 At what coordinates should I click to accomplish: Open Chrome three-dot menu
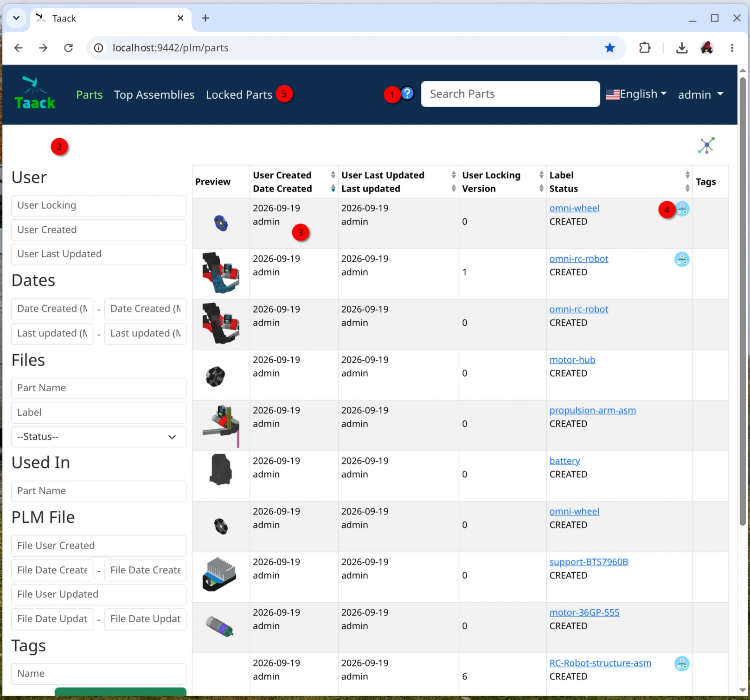tap(732, 48)
